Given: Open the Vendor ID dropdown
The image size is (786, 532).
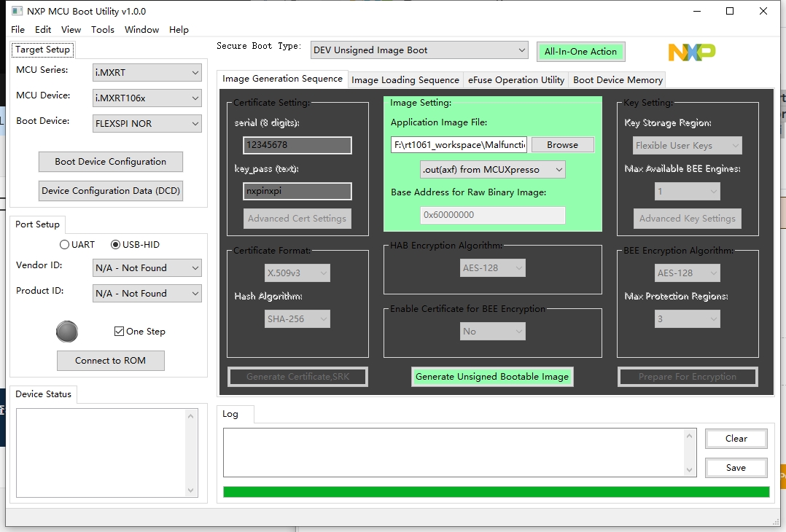Looking at the screenshot, I should [147, 267].
